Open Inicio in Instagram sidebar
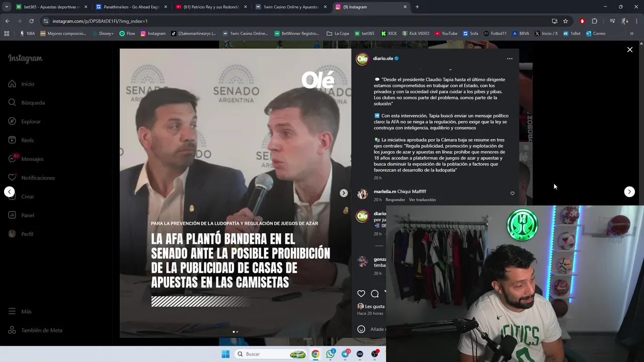This screenshot has width=644, height=362. click(21, 84)
